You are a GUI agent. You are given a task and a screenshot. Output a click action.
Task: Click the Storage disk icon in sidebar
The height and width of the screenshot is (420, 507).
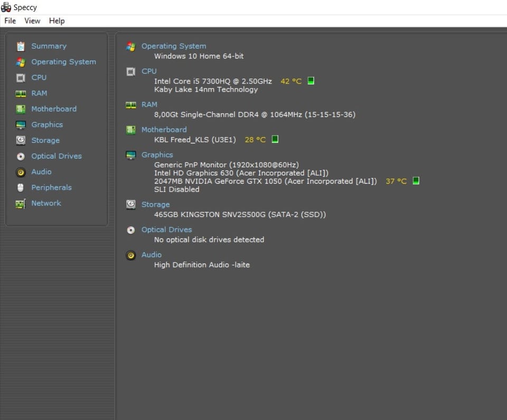[21, 140]
